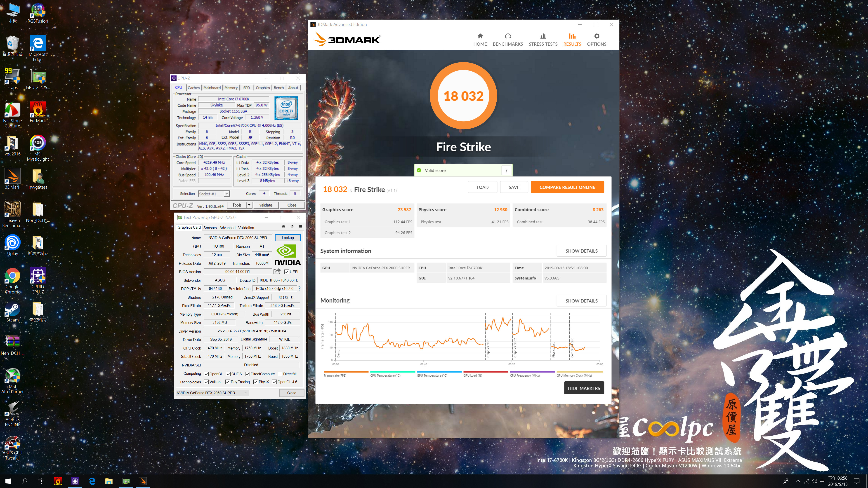Image resolution: width=868 pixels, height=488 pixels.
Task: Launch Steam desktop shortcut
Action: pos(12,312)
